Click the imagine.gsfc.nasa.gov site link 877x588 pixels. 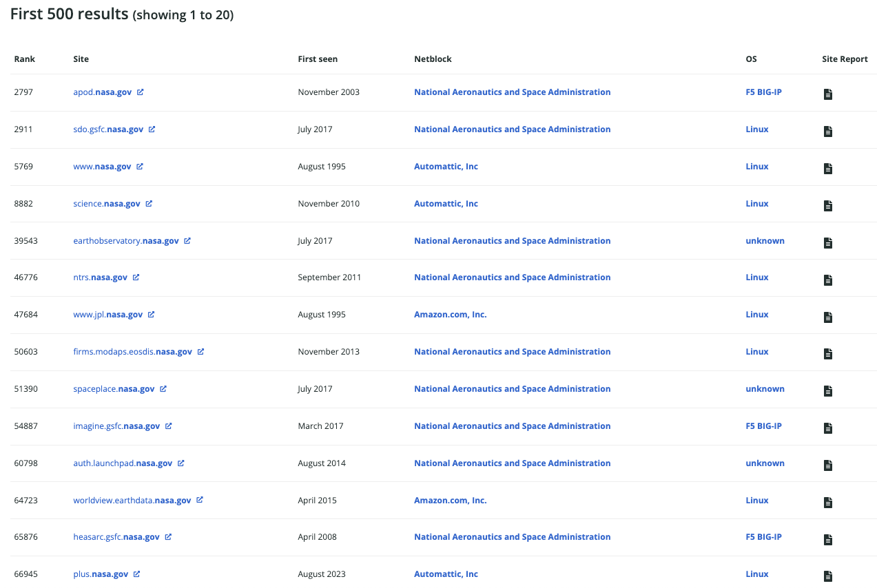(116, 426)
